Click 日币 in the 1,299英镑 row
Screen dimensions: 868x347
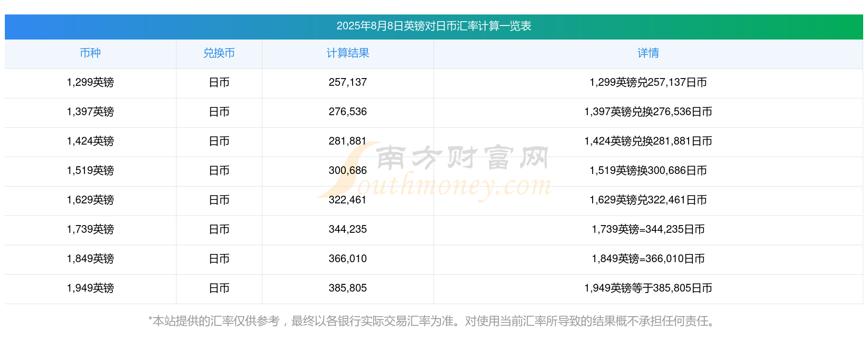219,82
